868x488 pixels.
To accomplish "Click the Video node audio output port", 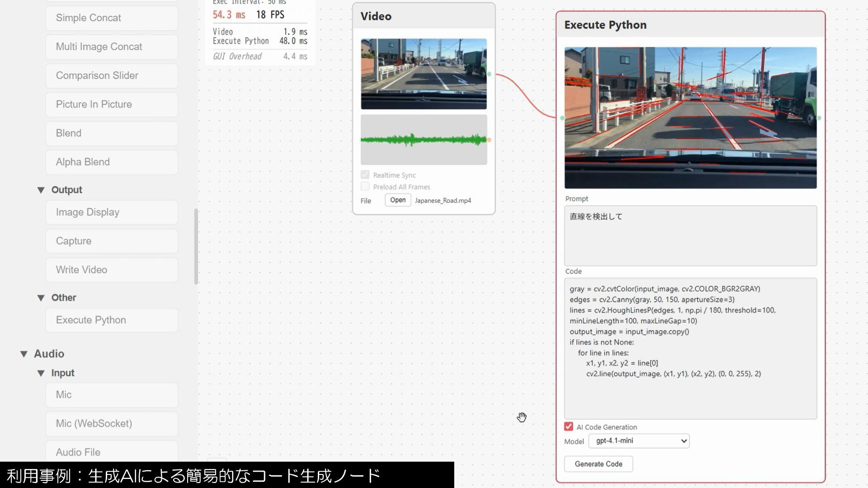I will coord(489,140).
